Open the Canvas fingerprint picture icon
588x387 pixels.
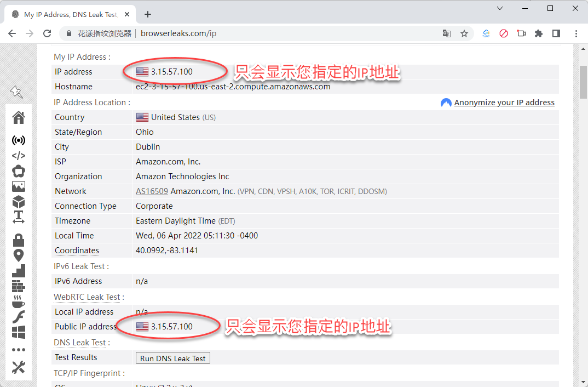pyautogui.click(x=19, y=186)
